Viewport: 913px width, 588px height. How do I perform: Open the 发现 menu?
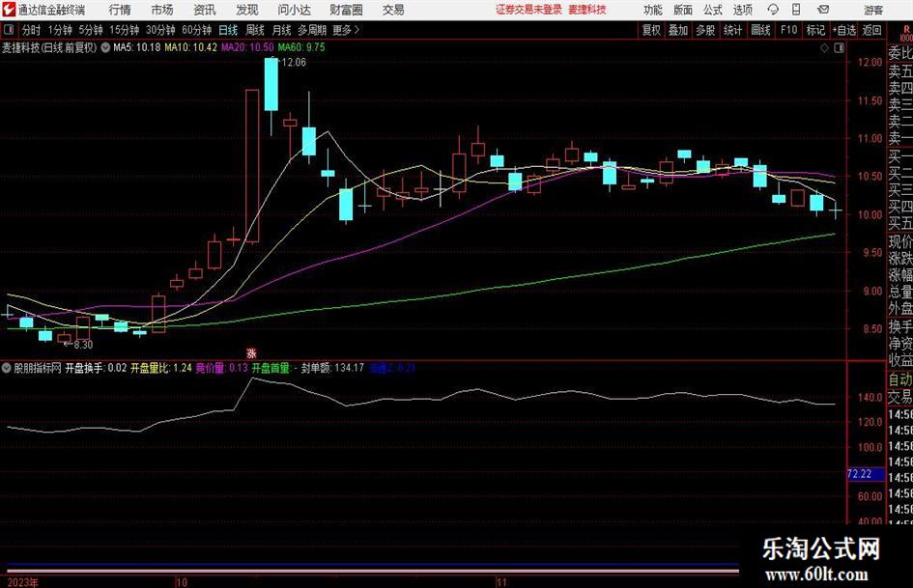click(247, 10)
